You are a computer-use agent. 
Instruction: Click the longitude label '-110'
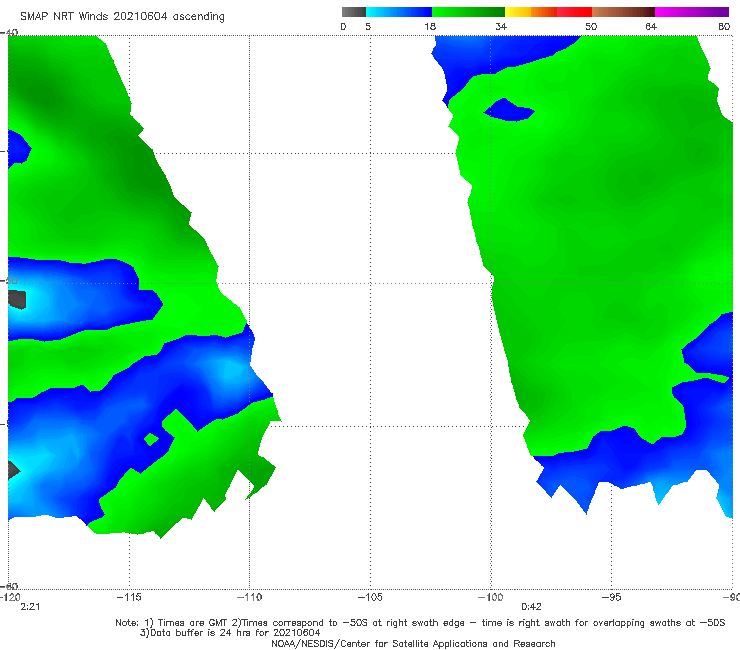(249, 597)
